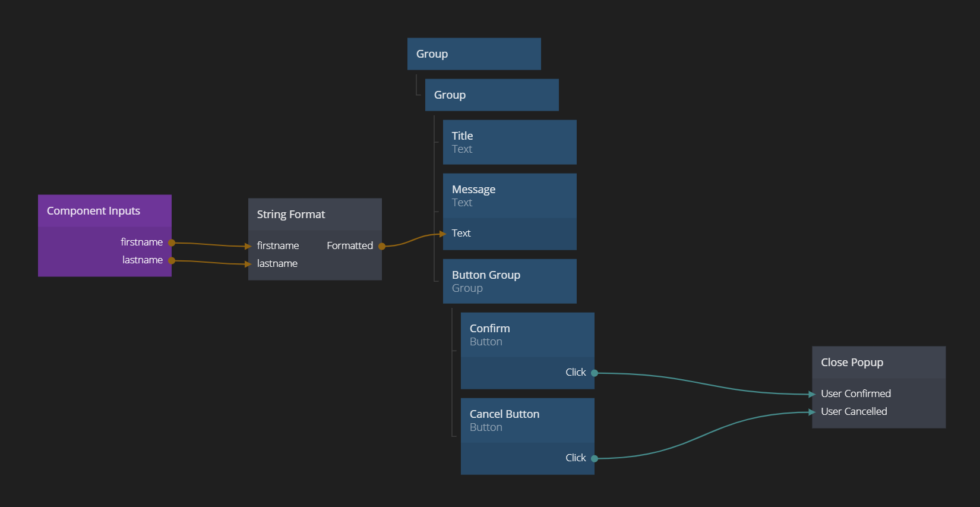Click the Text input arrow on Message node
The image size is (980, 507).
coord(443,234)
